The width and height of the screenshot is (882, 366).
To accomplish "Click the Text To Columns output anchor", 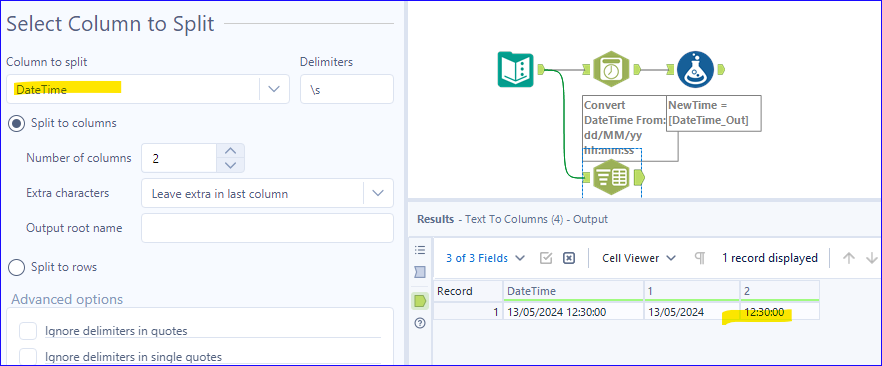I will pyautogui.click(x=639, y=178).
